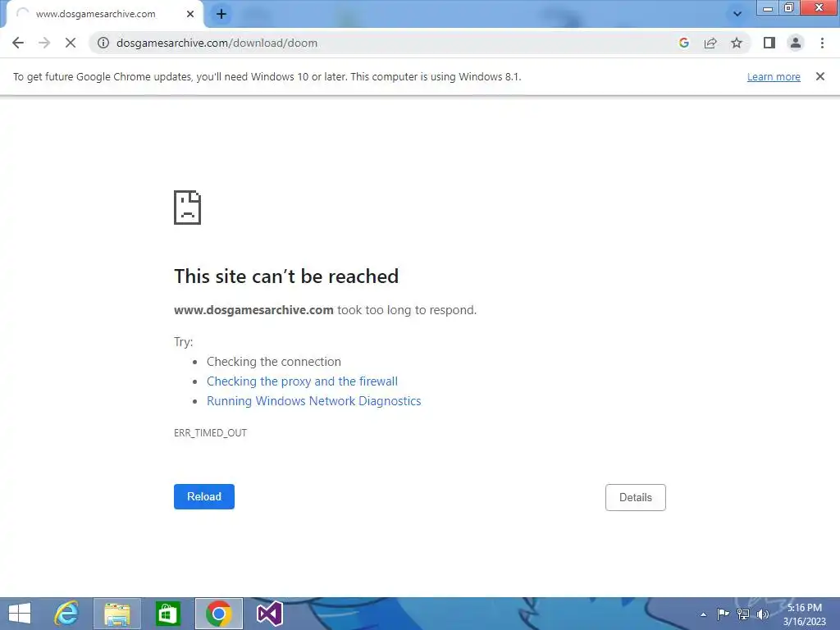Minimize the Chrome window
This screenshot has width=840, height=630.
tap(767, 7)
